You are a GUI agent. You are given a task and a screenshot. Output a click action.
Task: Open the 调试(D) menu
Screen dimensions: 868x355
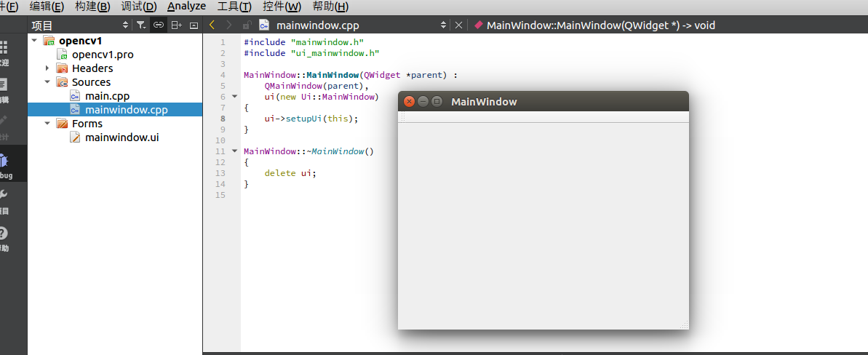point(139,7)
